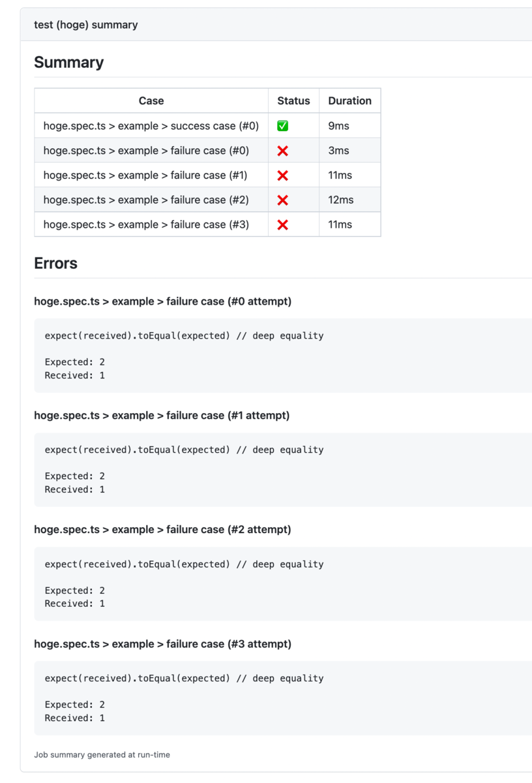Viewport: 532px width, 783px height.
Task: Click the failure case (#0 attempt) error heading
Action: tap(163, 301)
